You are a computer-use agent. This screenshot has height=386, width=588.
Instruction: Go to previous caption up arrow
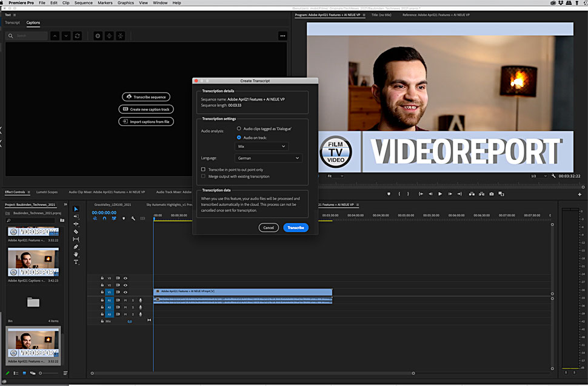point(55,36)
